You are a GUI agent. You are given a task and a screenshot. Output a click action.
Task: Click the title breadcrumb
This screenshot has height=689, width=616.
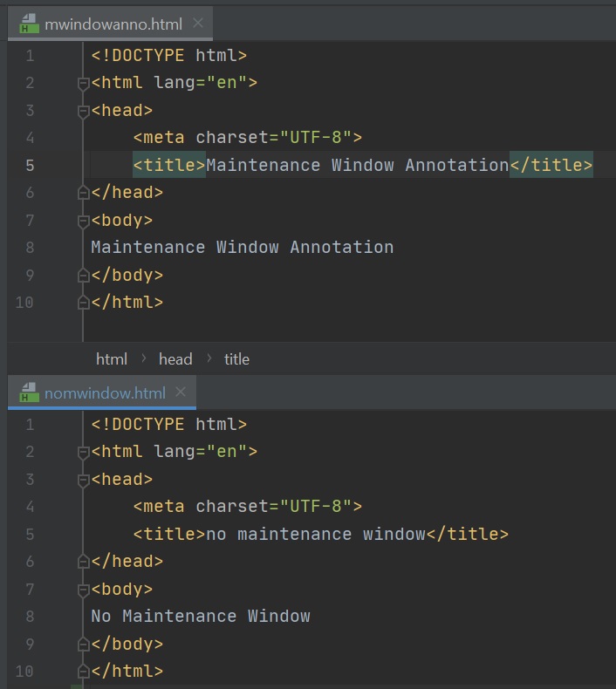[236, 359]
